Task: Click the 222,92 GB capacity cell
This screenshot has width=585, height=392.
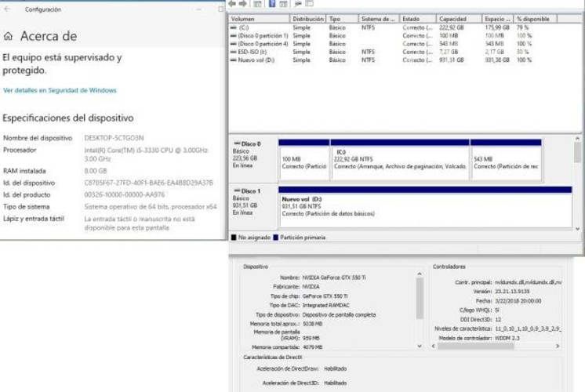Action: point(452,27)
